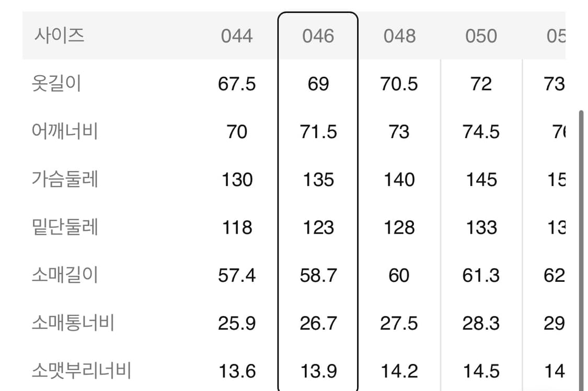The image size is (588, 391).
Task: Select the 14.5 cuff width value
Action: (x=481, y=371)
